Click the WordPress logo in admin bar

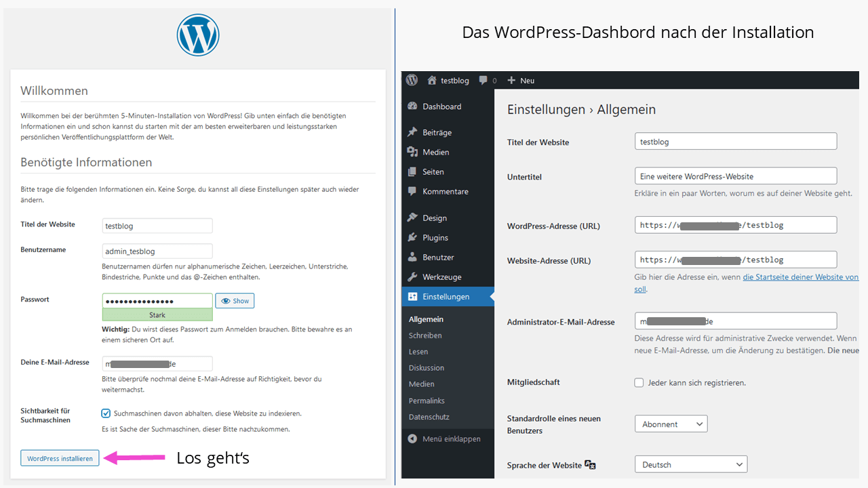tap(412, 80)
